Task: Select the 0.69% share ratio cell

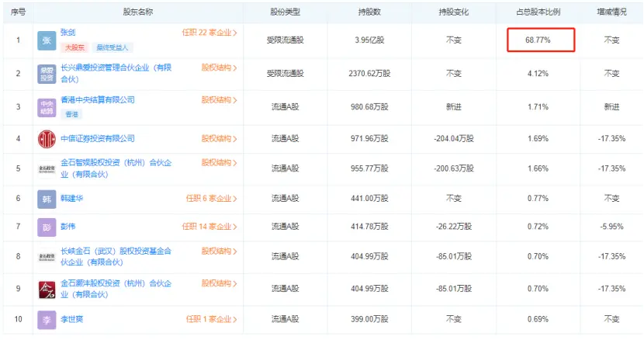Action: [538, 319]
